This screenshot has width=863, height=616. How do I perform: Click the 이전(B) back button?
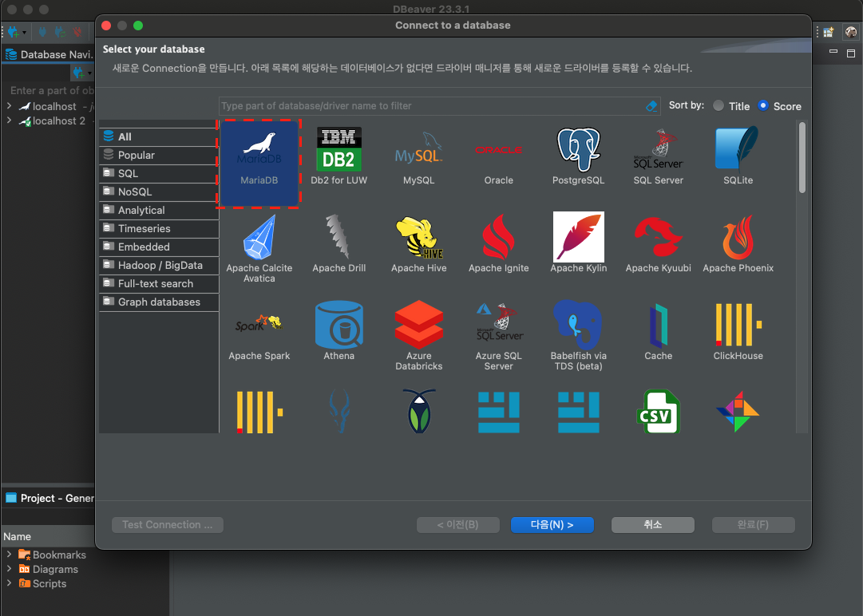click(x=458, y=525)
